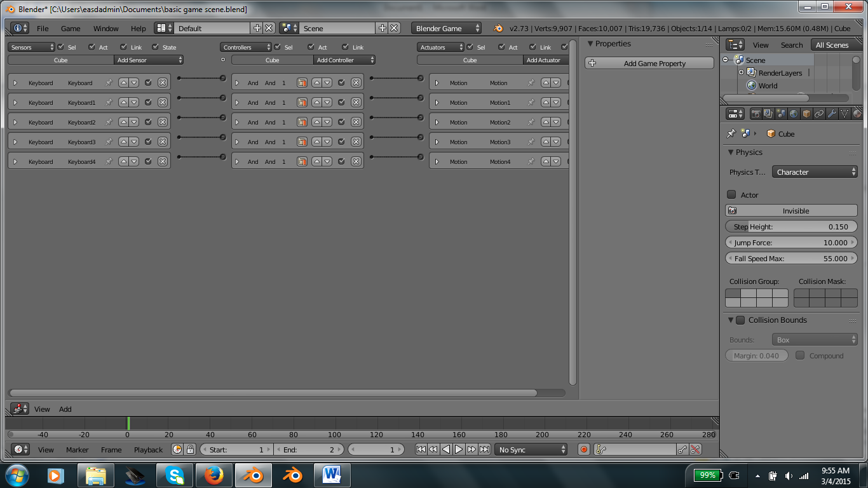The width and height of the screenshot is (868, 488).
Task: Click the Logic Editor joystick editor-type icon
Action: pyautogui.click(x=20, y=409)
